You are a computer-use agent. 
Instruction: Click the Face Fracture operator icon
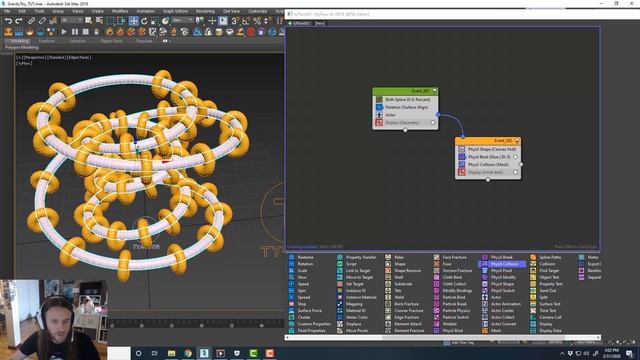[x=436, y=257]
